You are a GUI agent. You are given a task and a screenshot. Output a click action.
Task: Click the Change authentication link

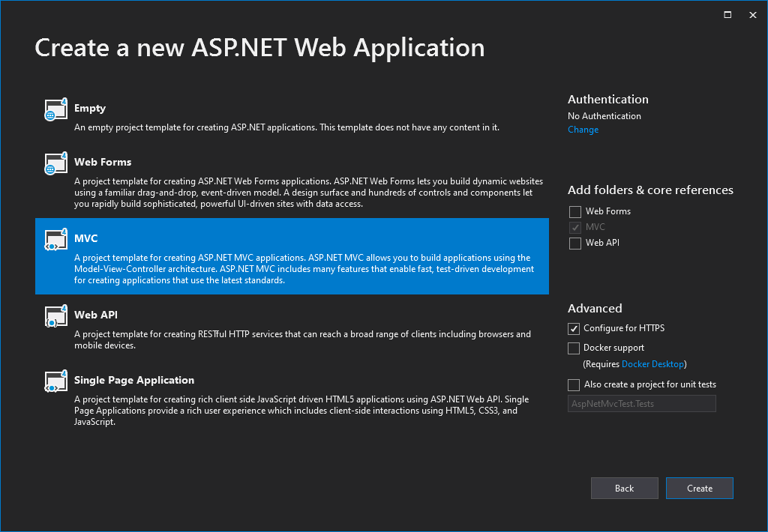(583, 129)
